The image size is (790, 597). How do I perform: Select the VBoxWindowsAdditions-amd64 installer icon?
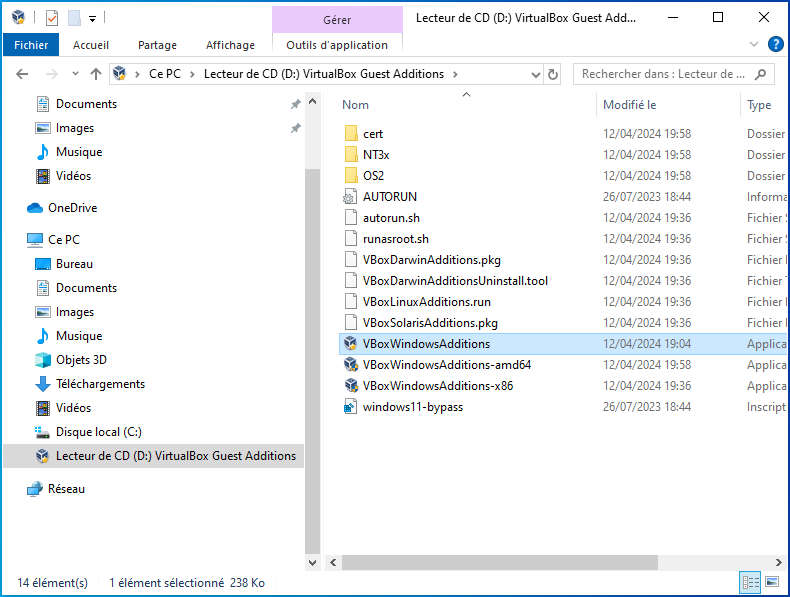(350, 365)
